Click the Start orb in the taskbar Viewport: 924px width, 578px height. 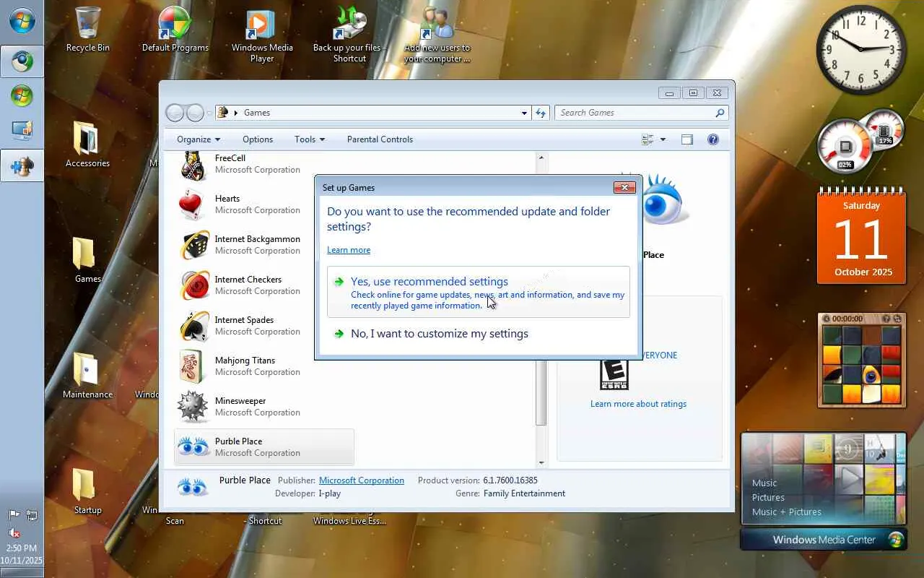22,20
